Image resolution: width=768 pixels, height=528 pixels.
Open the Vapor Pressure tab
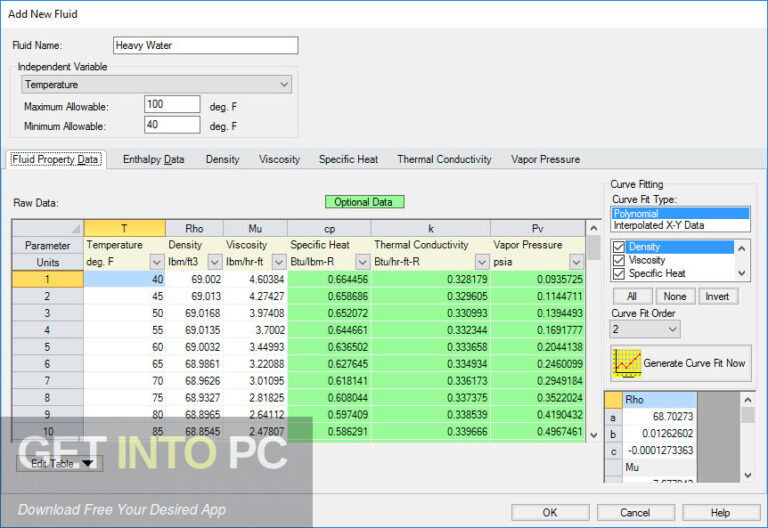pos(545,159)
